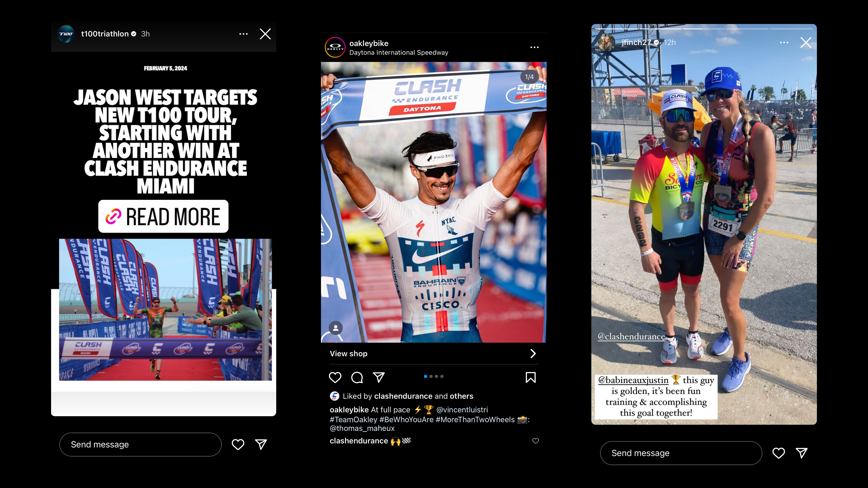Like the jfinch27 story with heart icon

[x=778, y=453]
